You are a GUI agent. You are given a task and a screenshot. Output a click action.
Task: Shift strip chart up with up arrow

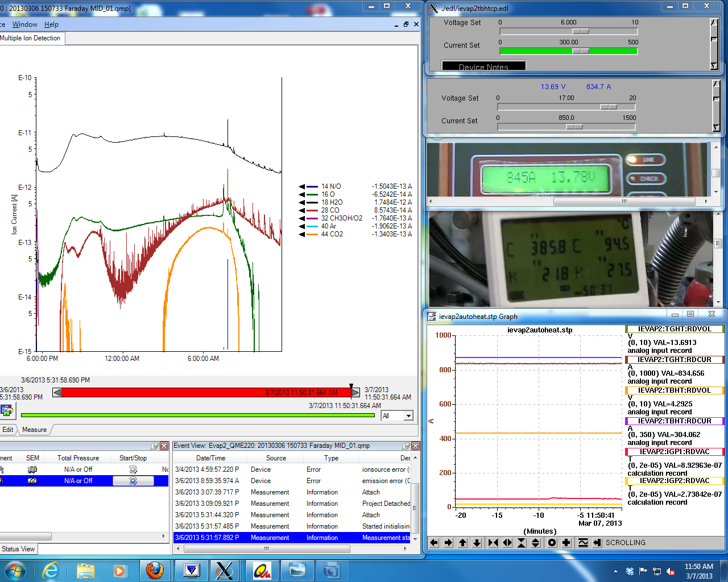[x=463, y=543]
